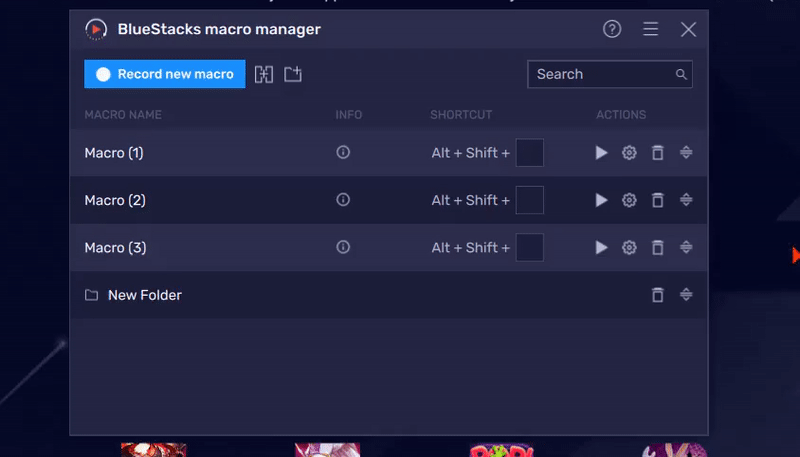Play Macro (3)
Image resolution: width=800 pixels, height=457 pixels.
602,247
